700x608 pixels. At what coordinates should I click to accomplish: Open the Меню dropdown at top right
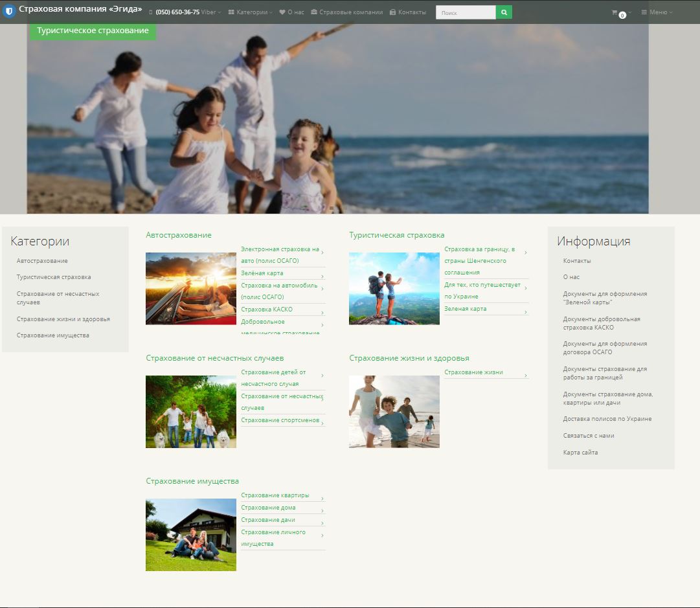[657, 12]
